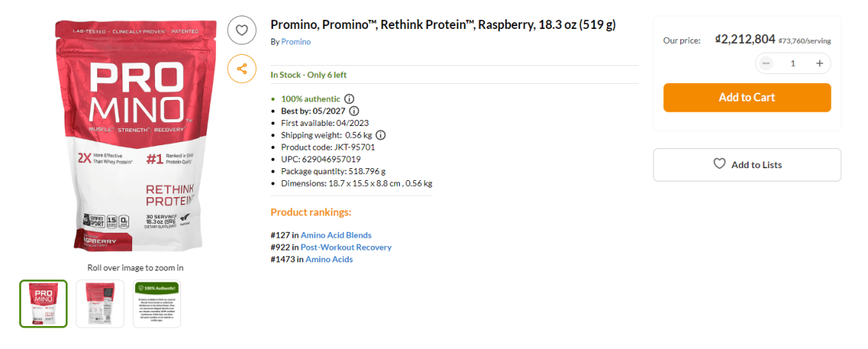Select the first front-of-bag thumbnail
The height and width of the screenshot is (349, 868).
pos(43,303)
